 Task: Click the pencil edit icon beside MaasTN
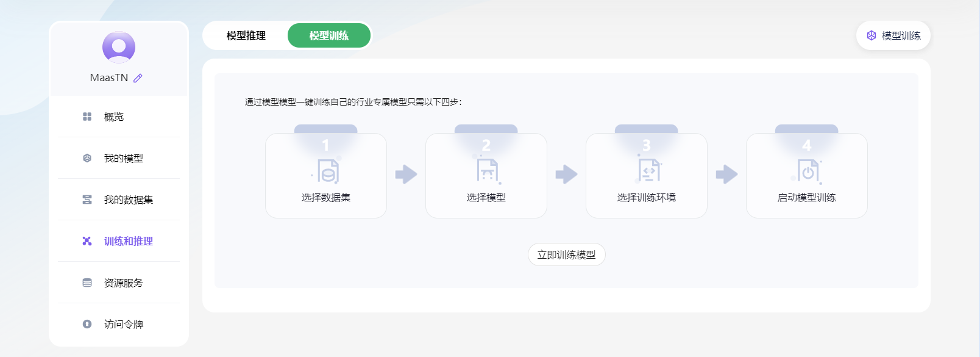(138, 78)
